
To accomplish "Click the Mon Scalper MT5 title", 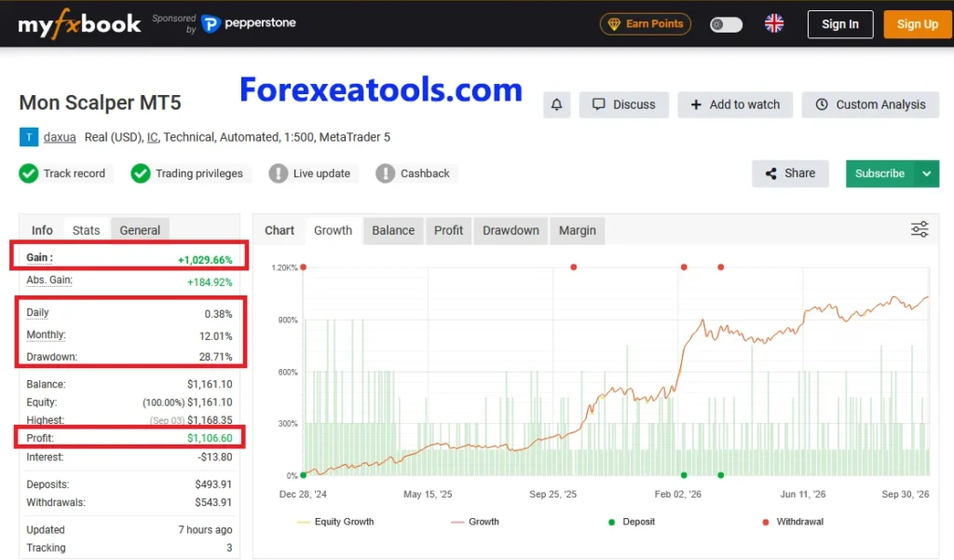I will click(x=101, y=102).
